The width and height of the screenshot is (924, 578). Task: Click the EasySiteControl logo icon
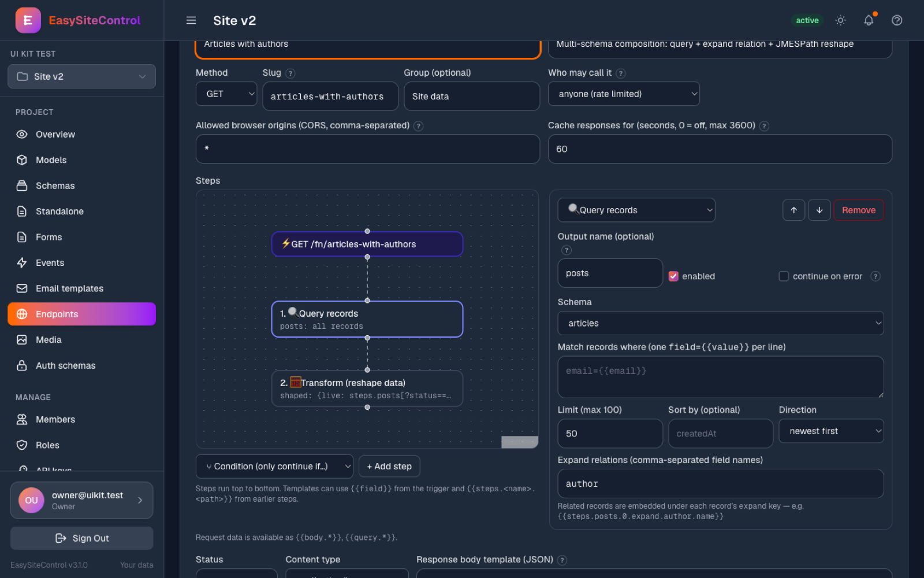click(x=28, y=20)
